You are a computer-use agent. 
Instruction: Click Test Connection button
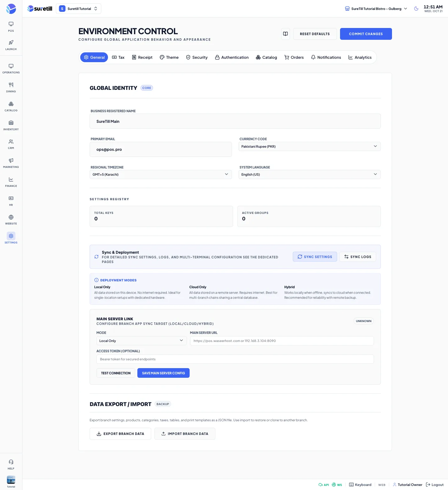pos(116,373)
